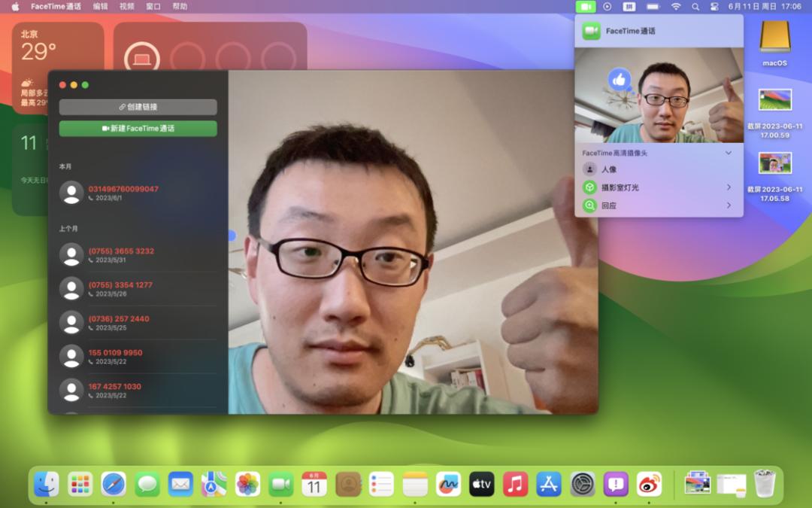812x508 pixels.
Task: Open the 窗口 menu
Action: [x=153, y=7]
